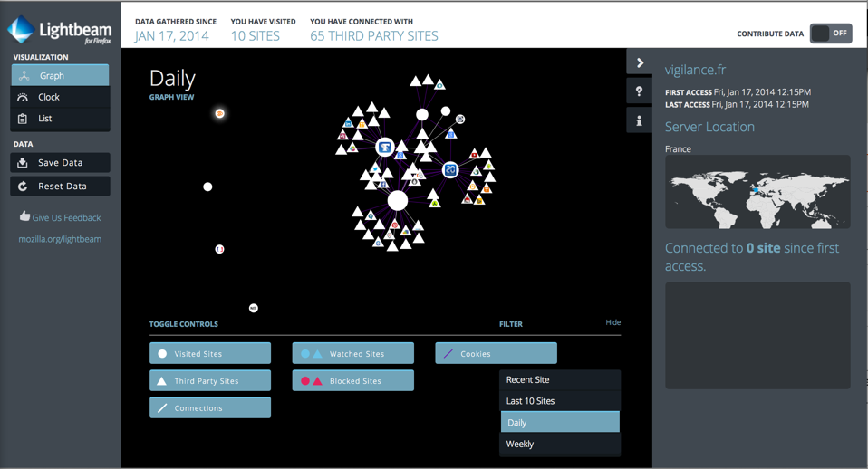Open the info panel icon
This screenshot has height=469, width=868.
point(639,120)
